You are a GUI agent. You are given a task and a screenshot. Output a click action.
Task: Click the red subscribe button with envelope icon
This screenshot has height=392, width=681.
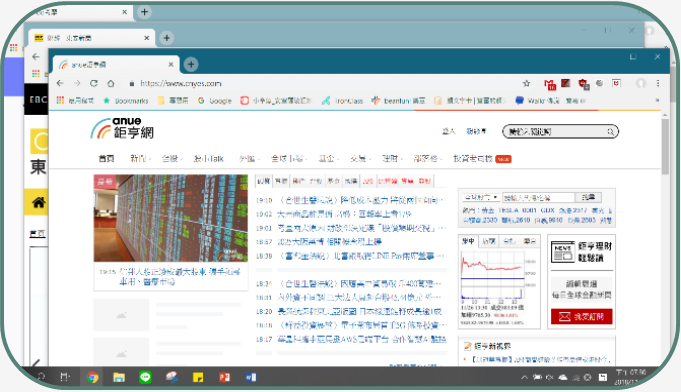tap(582, 316)
